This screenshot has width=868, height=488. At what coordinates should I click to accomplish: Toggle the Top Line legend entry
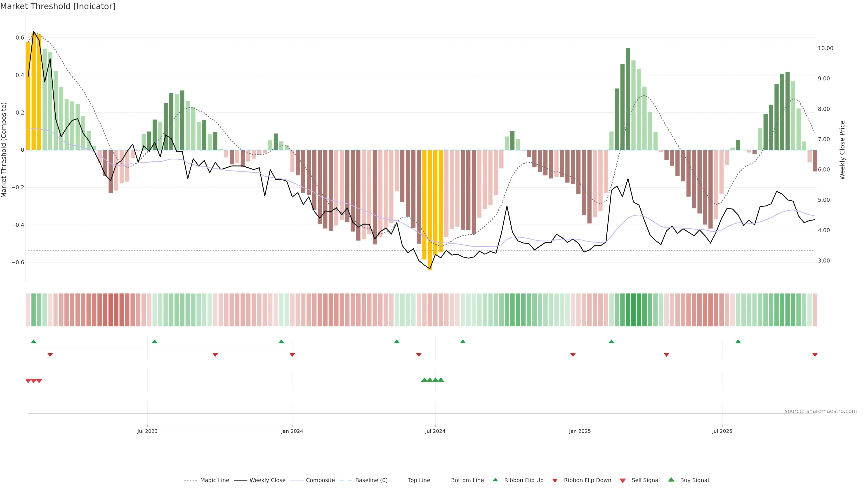coord(419,480)
